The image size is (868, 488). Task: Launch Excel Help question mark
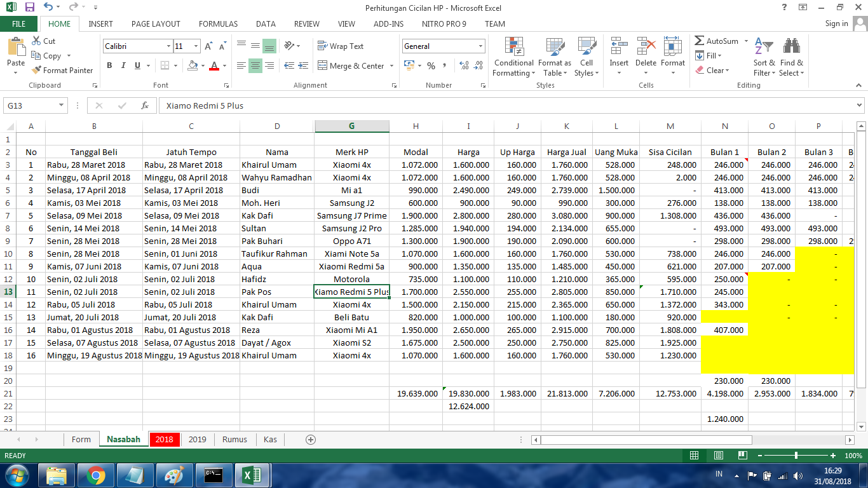point(785,7)
